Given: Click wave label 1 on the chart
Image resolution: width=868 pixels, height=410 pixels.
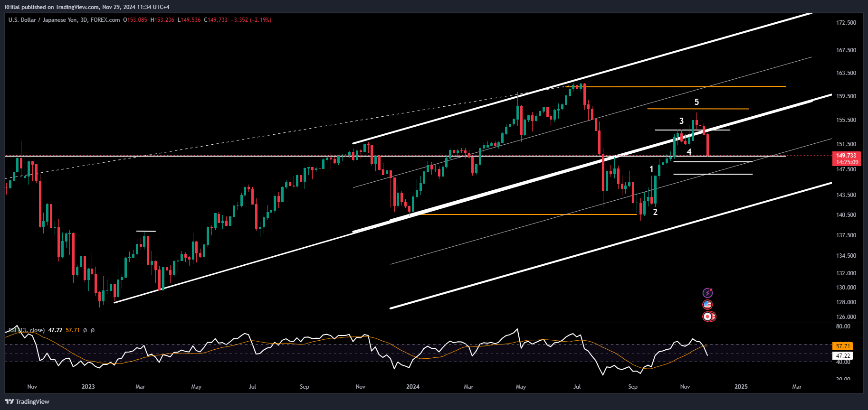Looking at the screenshot, I should [651, 169].
